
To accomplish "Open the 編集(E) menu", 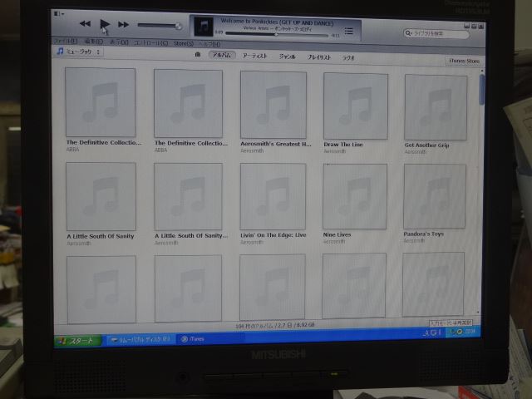I will pyautogui.click(x=93, y=42).
